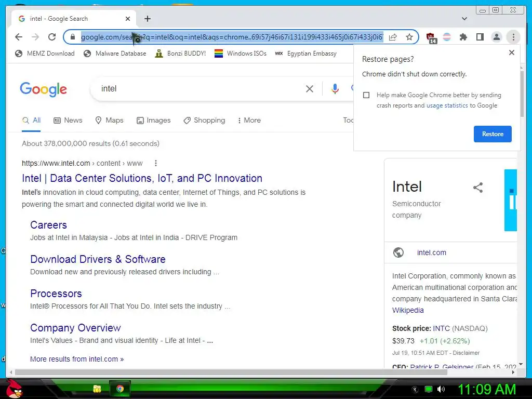Screen dimensions: 532x399
Task: Close the intel - Google Search tab
Action: 128,19
